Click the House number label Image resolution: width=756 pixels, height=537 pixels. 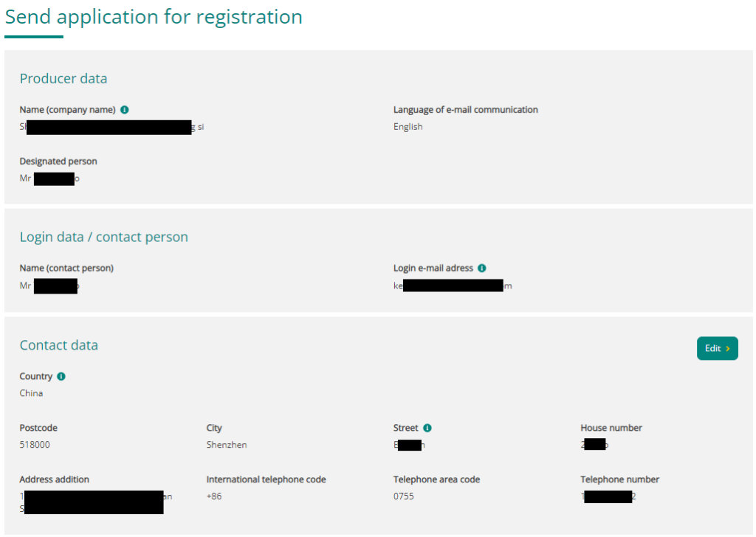(611, 428)
